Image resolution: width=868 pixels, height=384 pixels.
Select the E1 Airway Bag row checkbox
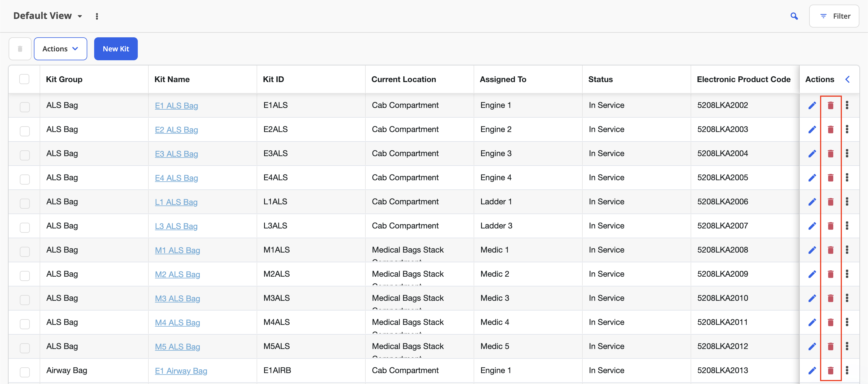tap(25, 372)
